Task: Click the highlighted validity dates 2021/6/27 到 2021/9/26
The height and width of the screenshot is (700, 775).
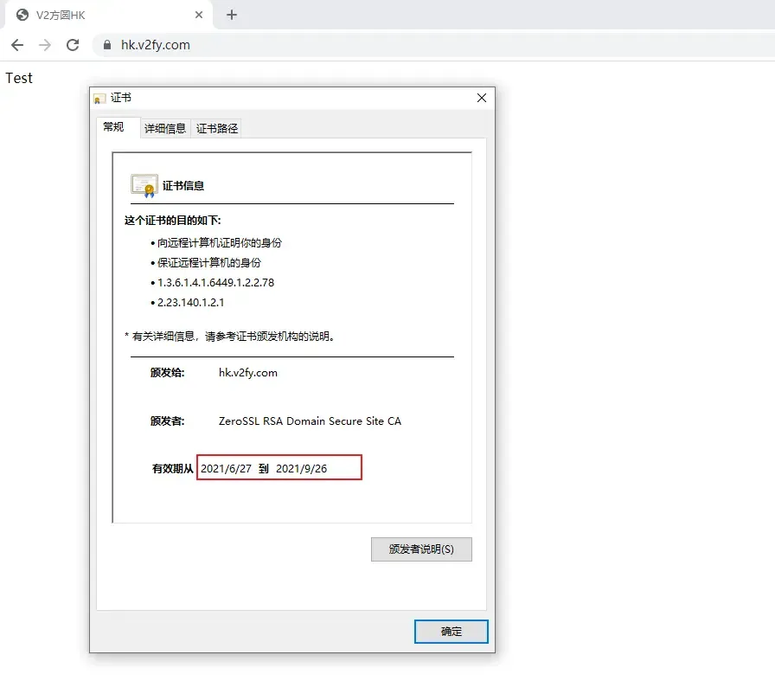Action: pos(279,466)
